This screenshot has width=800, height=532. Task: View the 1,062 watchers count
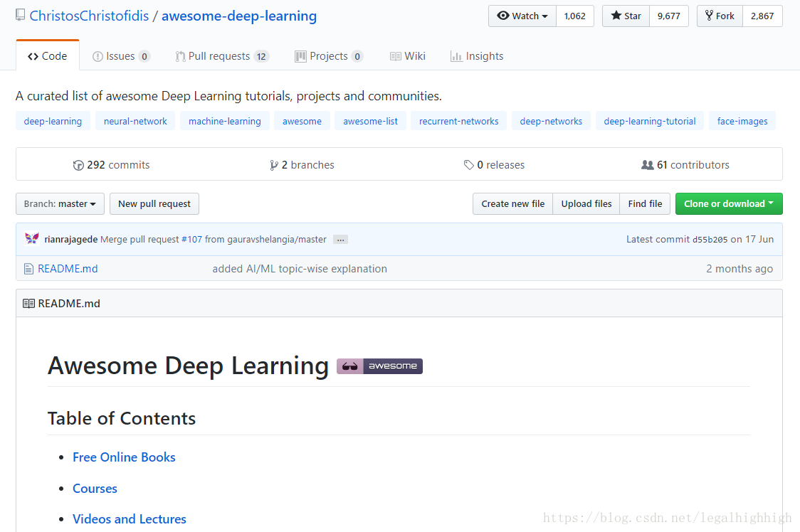click(574, 16)
